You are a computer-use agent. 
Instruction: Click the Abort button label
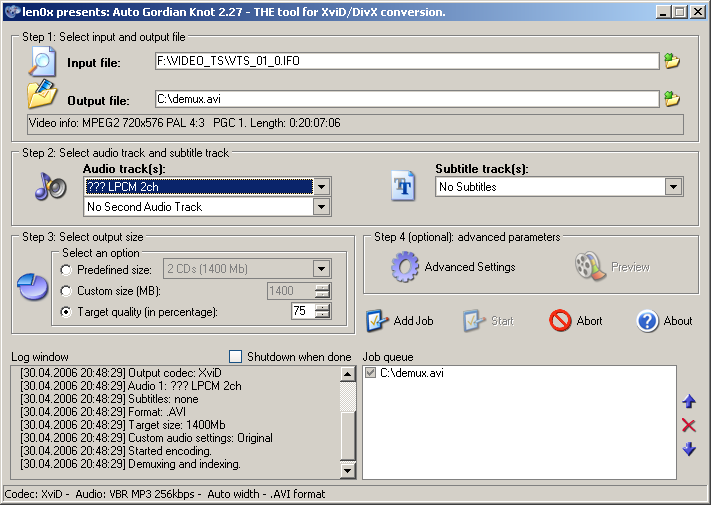[x=589, y=321]
